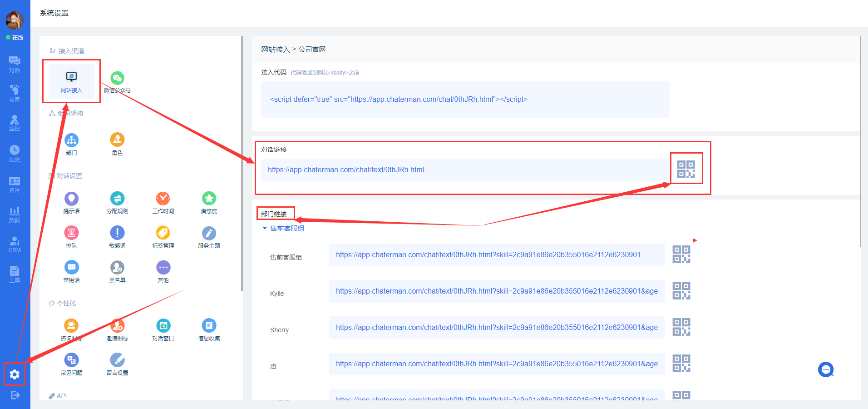Select 微信公众号 WeChat channel
Viewport: 868px width, 409px height.
click(x=117, y=82)
